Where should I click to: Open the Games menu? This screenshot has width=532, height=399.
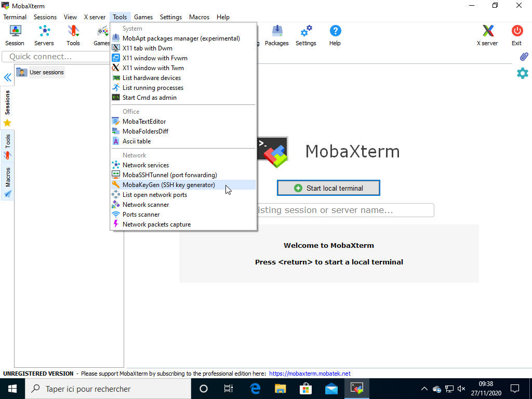point(143,17)
